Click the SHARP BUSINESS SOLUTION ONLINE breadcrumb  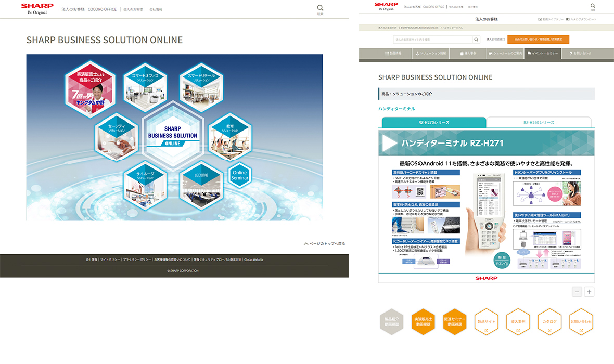click(419, 28)
